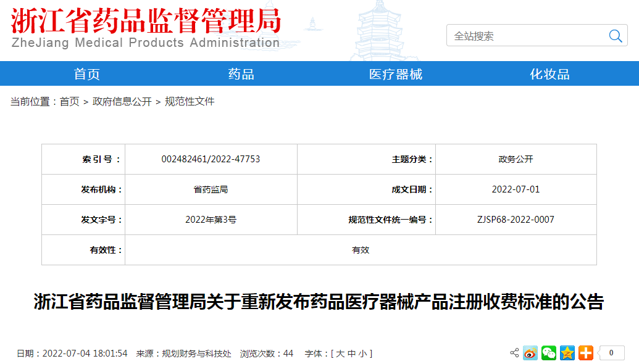Click the share network icon
Image resolution: width=639 pixels, height=364 pixels.
514,352
